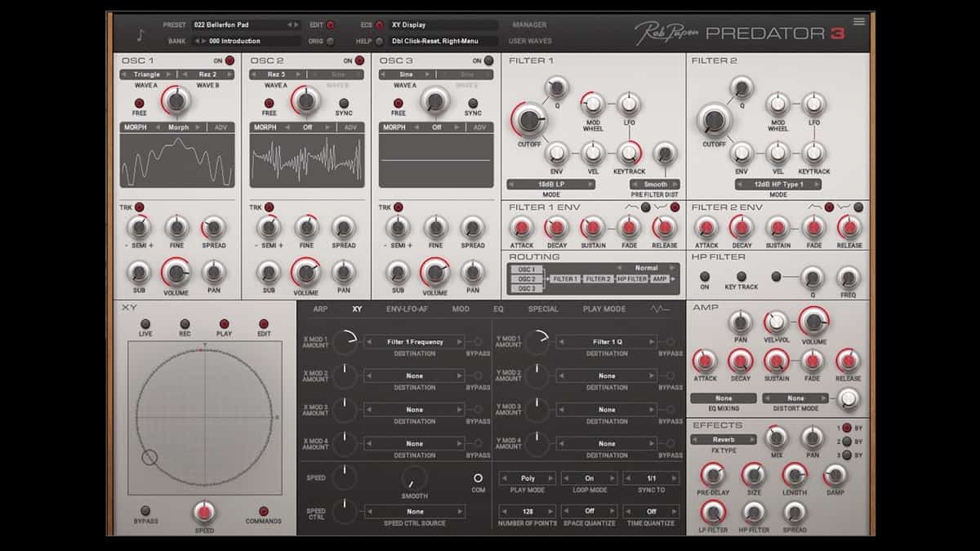Switch to the XY tab
Image resolution: width=980 pixels, height=551 pixels.
coord(357,309)
